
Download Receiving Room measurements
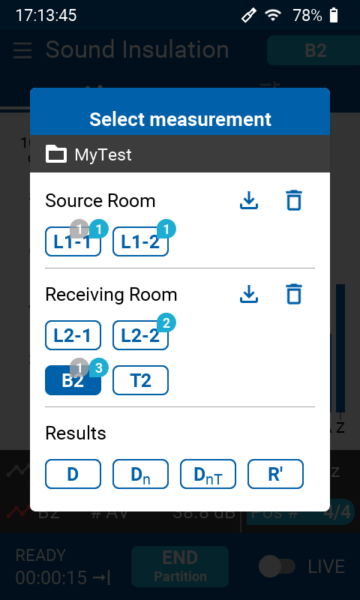click(249, 294)
